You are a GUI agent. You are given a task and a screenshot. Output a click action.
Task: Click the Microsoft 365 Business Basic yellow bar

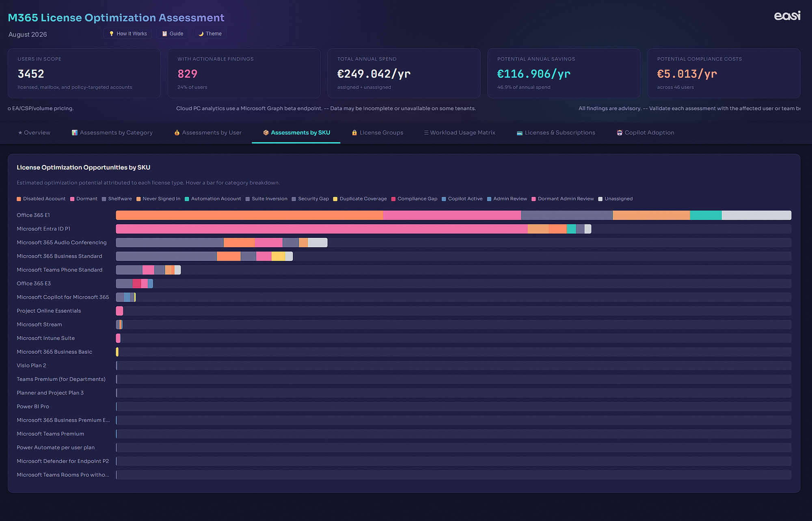pyautogui.click(x=117, y=352)
